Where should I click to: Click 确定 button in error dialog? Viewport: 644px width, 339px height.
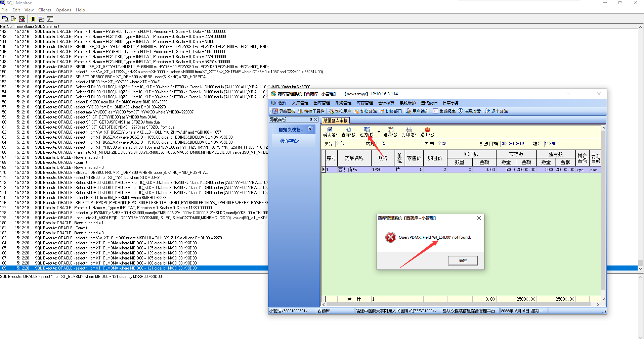pos(463,260)
